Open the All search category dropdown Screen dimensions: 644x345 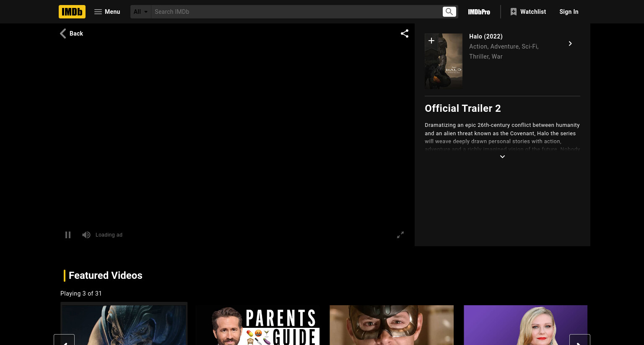point(140,12)
